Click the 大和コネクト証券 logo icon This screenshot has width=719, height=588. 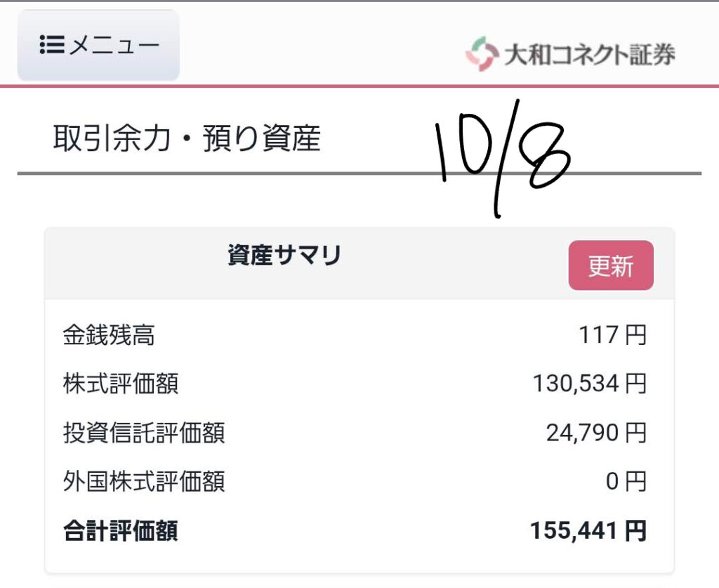(481, 54)
